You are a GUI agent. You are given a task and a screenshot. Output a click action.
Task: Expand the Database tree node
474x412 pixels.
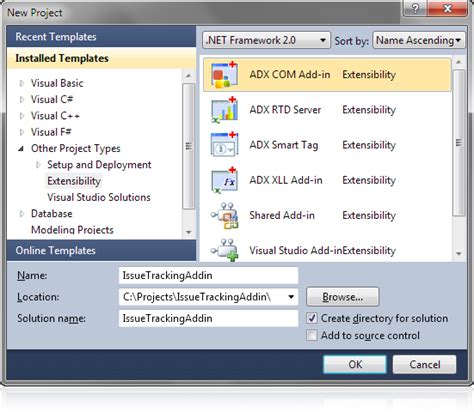pos(22,214)
